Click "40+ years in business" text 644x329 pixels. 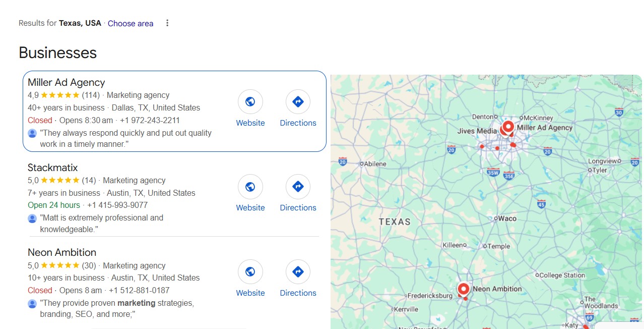pos(66,107)
